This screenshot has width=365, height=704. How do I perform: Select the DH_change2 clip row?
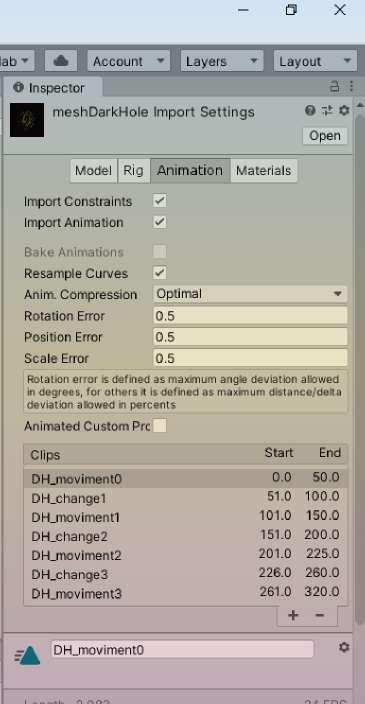point(185,536)
